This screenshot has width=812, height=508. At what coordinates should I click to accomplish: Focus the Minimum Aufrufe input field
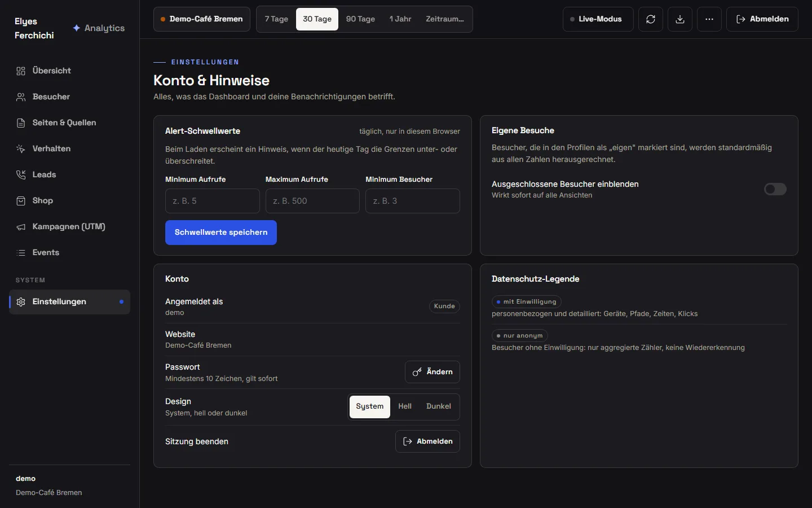[x=213, y=201]
